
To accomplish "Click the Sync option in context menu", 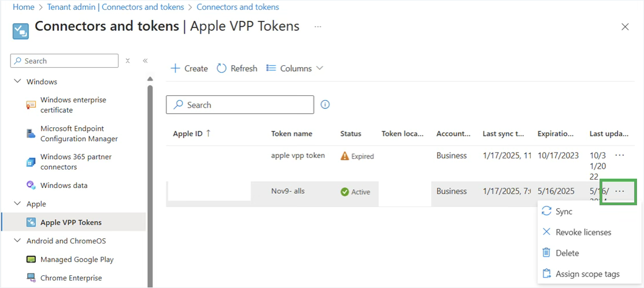I will (x=563, y=212).
